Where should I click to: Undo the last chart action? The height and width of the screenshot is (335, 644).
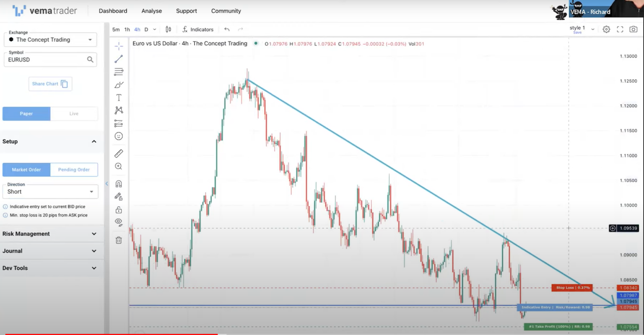(227, 29)
